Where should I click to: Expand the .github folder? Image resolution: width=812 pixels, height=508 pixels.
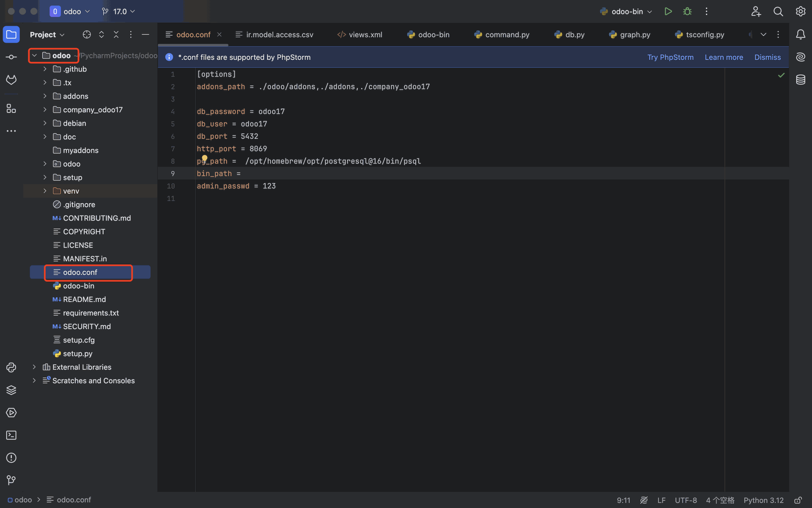coord(45,69)
